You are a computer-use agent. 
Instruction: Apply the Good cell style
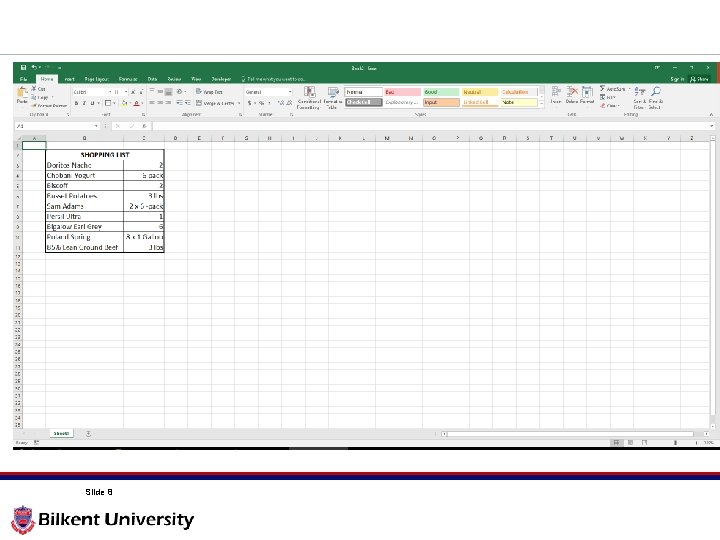441,92
